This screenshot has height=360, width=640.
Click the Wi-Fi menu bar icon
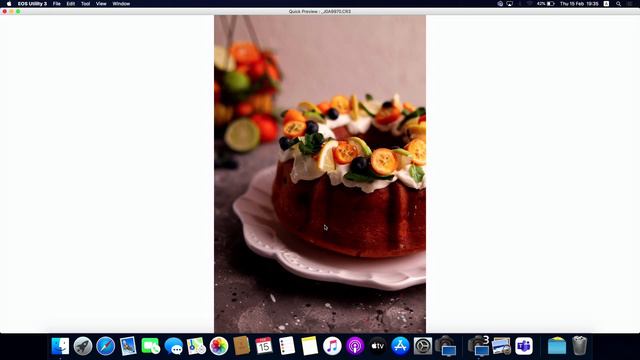pos(529,4)
